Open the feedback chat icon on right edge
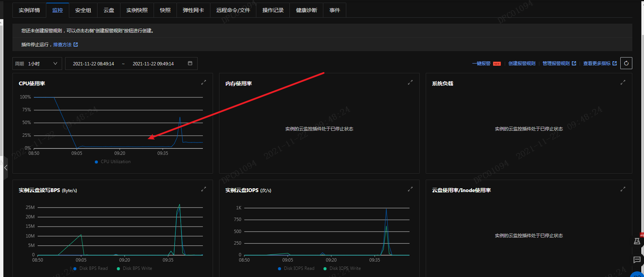This screenshot has width=644, height=277. (637, 260)
